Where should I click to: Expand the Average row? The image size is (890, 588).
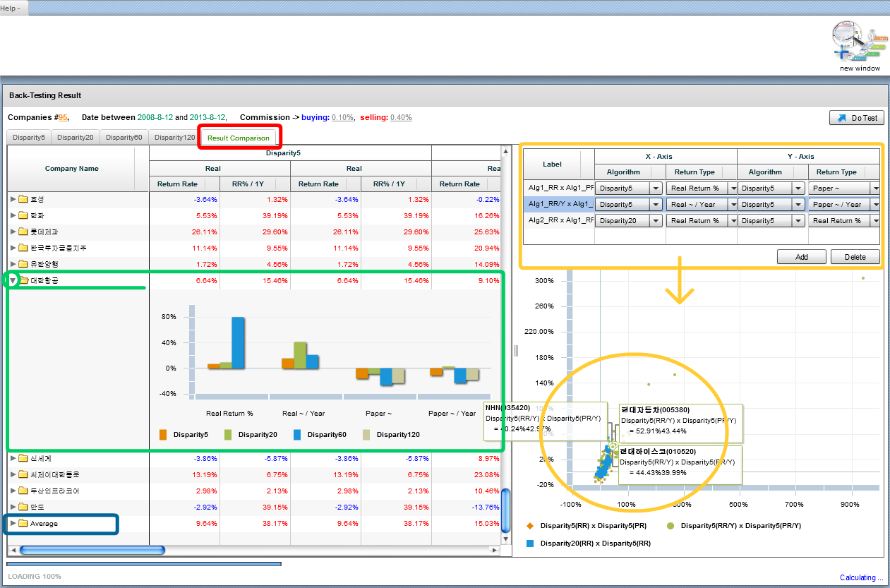click(x=13, y=524)
